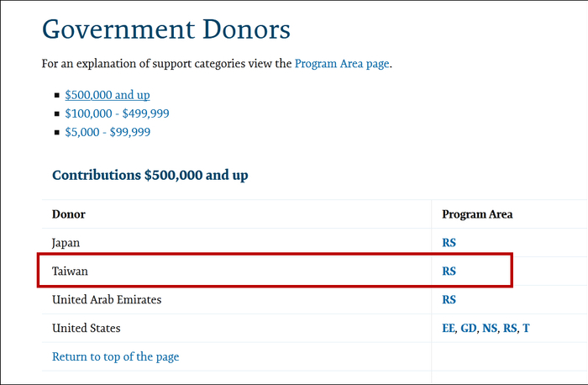
Task: Go to the $5,000 - $99,999 section
Action: (x=107, y=132)
